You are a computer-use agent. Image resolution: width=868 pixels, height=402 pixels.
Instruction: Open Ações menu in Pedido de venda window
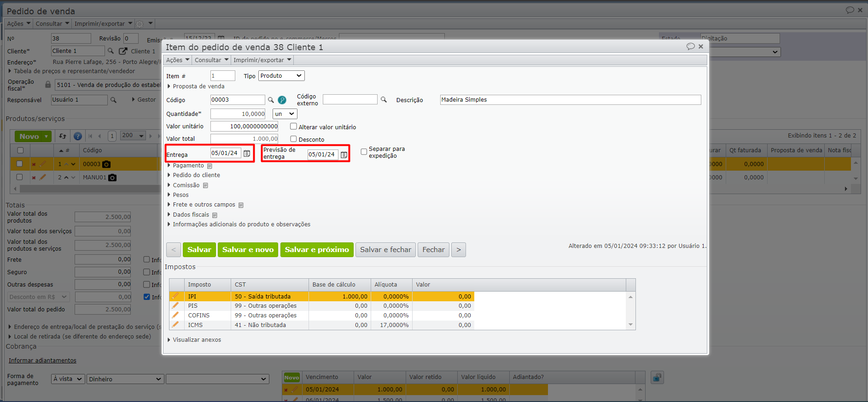pyautogui.click(x=18, y=23)
